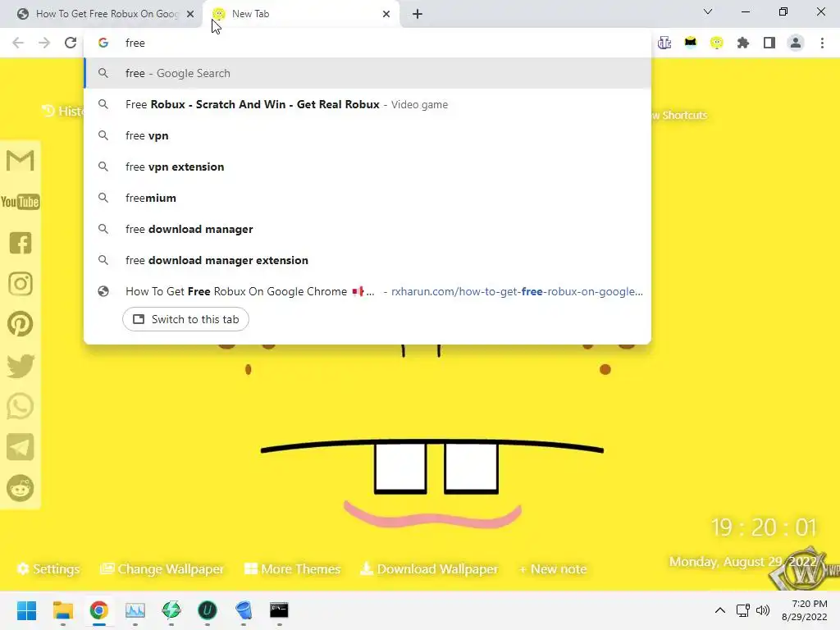Open the round 'U' taskbar app
840x630 pixels.
click(x=208, y=610)
